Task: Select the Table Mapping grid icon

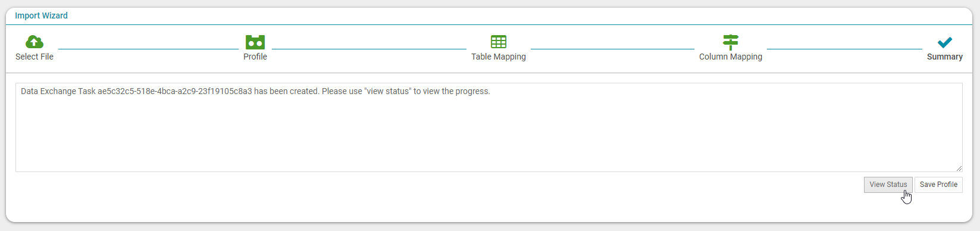Action: pos(499,42)
